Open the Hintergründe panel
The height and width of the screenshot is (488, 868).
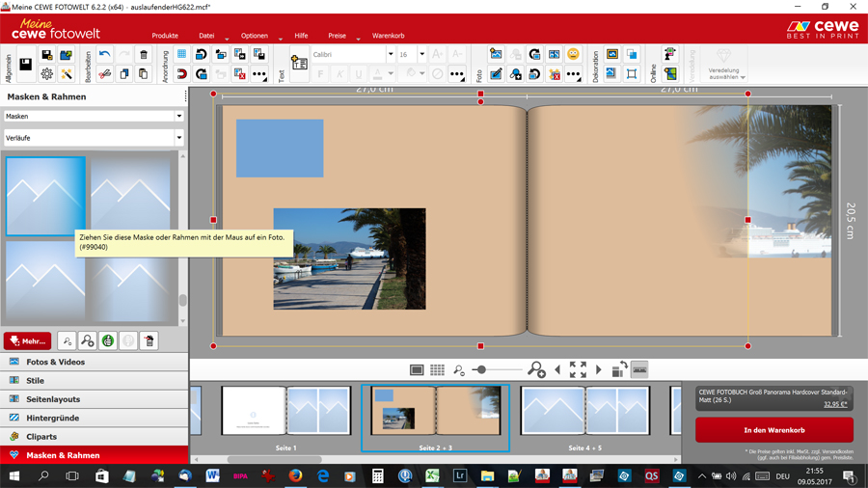53,418
